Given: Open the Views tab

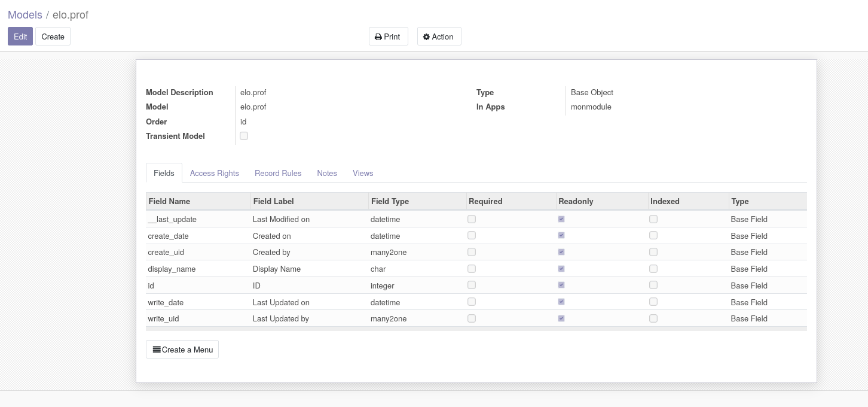Looking at the screenshot, I should click(363, 173).
